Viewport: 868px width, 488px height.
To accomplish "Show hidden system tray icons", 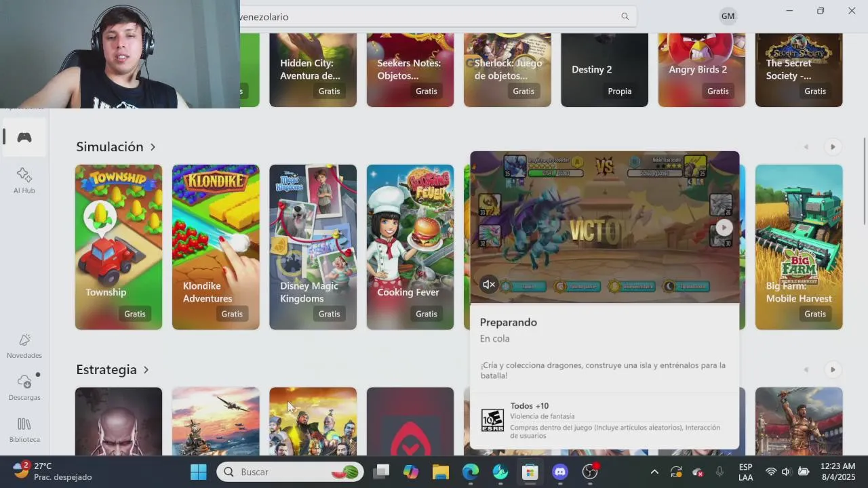I will [x=654, y=472].
